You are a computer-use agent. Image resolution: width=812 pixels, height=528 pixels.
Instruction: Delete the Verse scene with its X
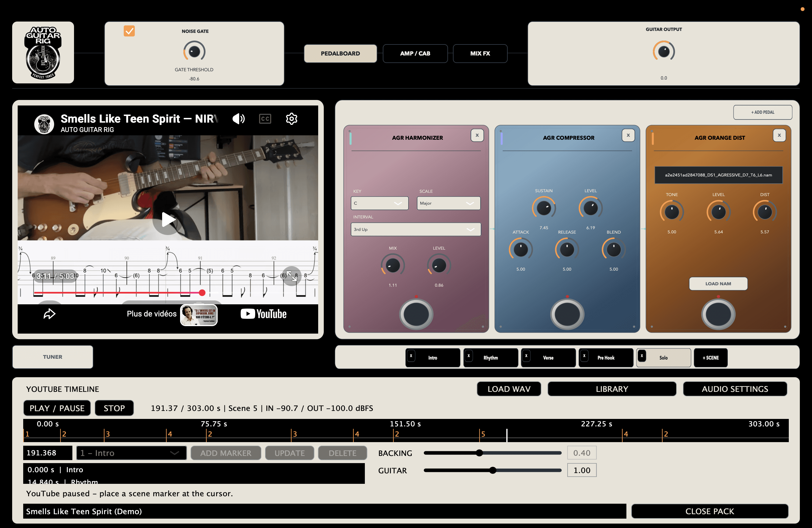click(526, 356)
